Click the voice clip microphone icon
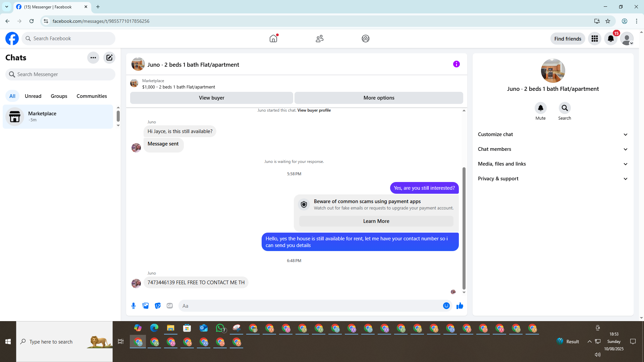The height and width of the screenshot is (362, 644). [133, 306]
